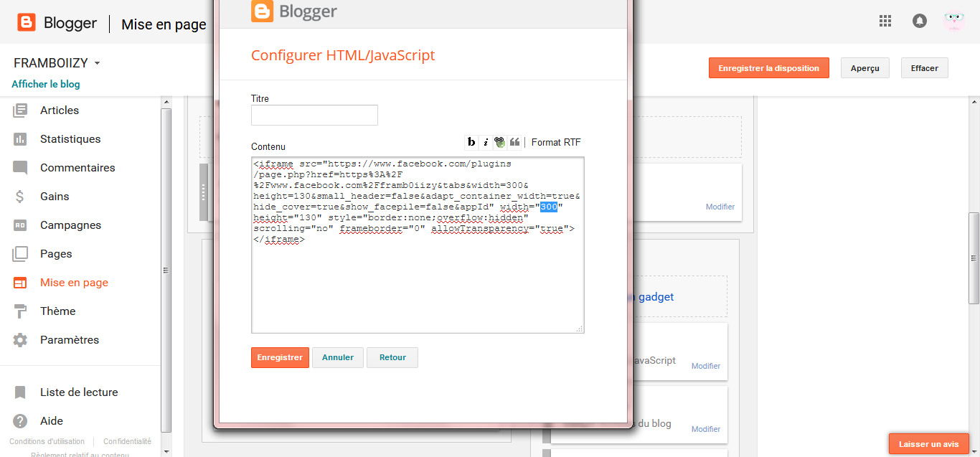Viewport: 980px width, 457px height.
Task: Open Paramètres in the sidebar
Action: [x=70, y=340]
